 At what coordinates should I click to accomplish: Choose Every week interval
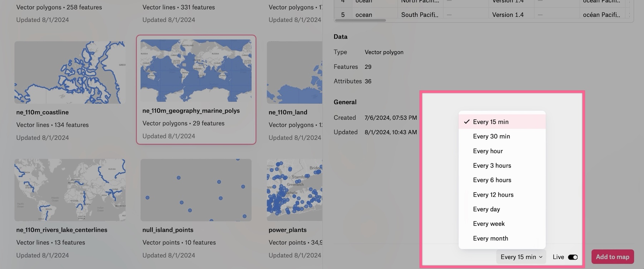[x=502, y=224]
